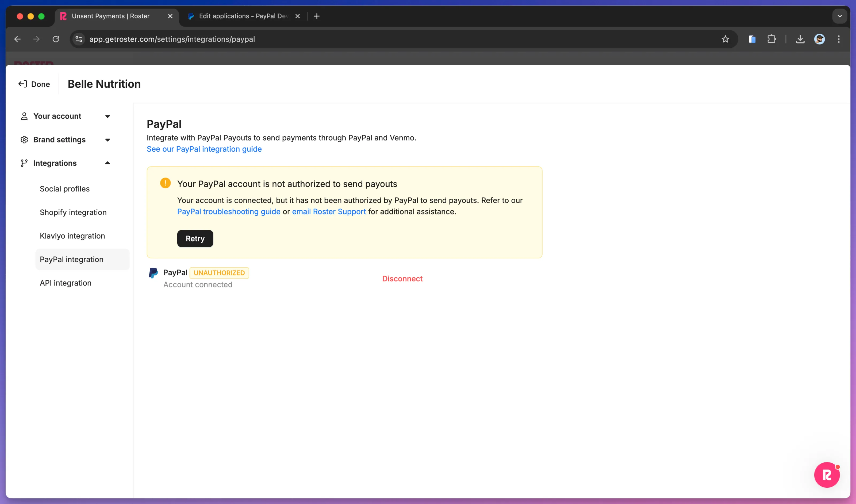Open the PayPal troubleshooting guide link
Image resolution: width=856 pixels, height=504 pixels.
point(229,211)
